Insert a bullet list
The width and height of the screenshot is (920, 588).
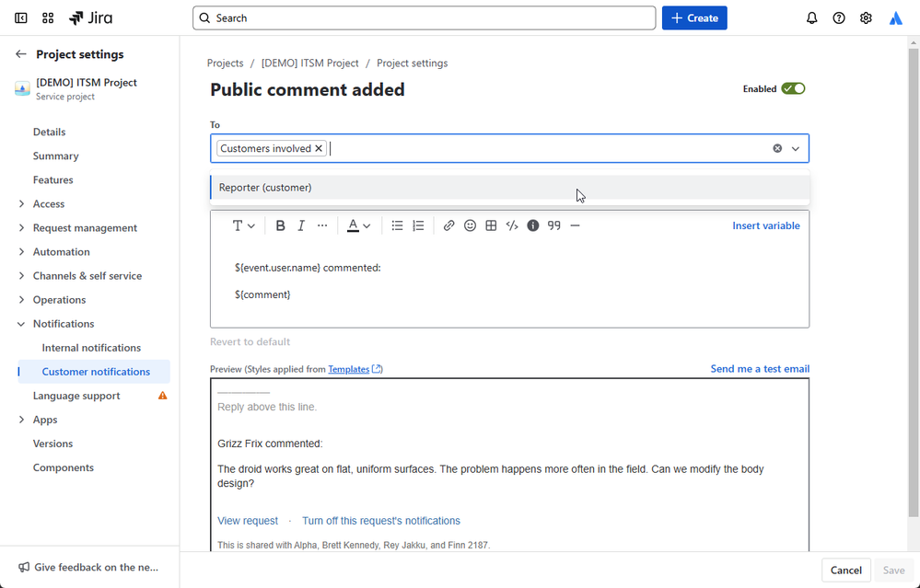tap(397, 225)
